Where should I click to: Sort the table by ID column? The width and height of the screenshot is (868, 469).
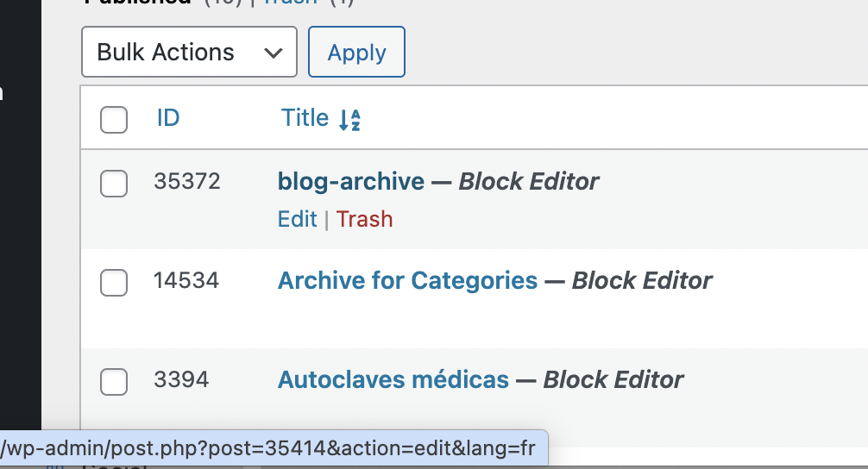(168, 118)
